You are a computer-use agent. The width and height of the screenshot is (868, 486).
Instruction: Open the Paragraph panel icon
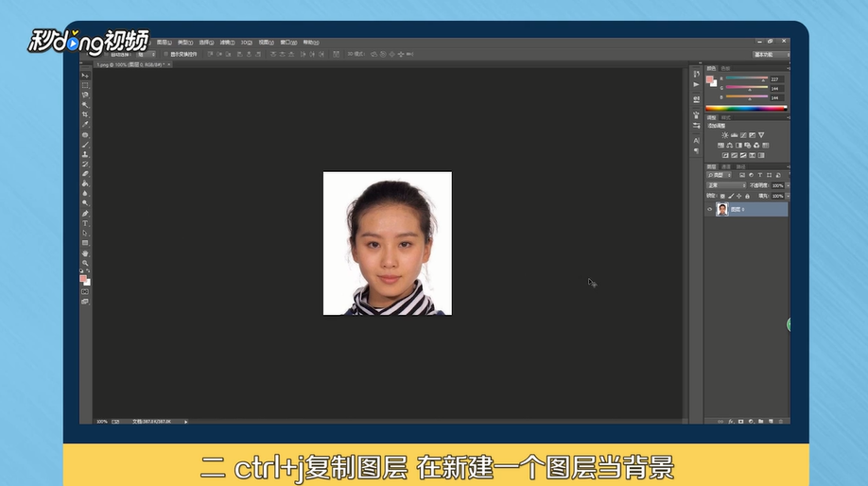(x=697, y=151)
